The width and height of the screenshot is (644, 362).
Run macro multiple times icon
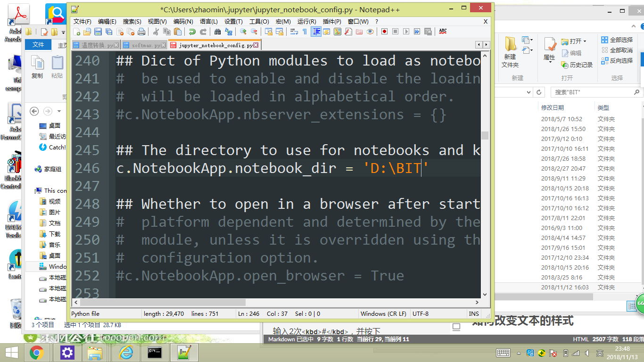417,32
